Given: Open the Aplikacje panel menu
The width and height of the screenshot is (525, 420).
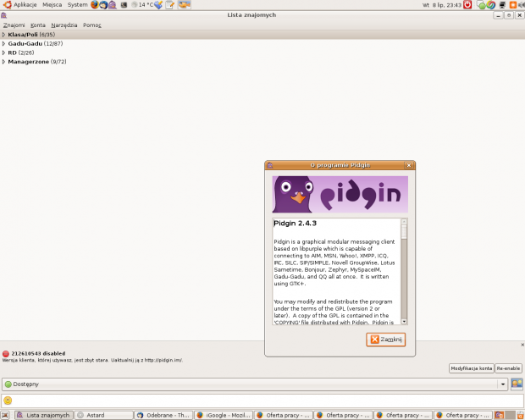Looking at the screenshot, I should [x=25, y=5].
